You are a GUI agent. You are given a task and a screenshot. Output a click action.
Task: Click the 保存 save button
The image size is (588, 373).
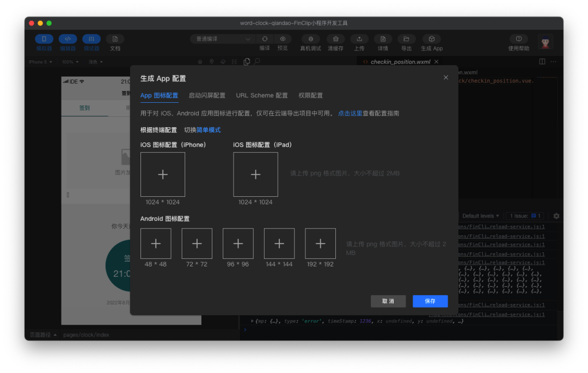(430, 301)
